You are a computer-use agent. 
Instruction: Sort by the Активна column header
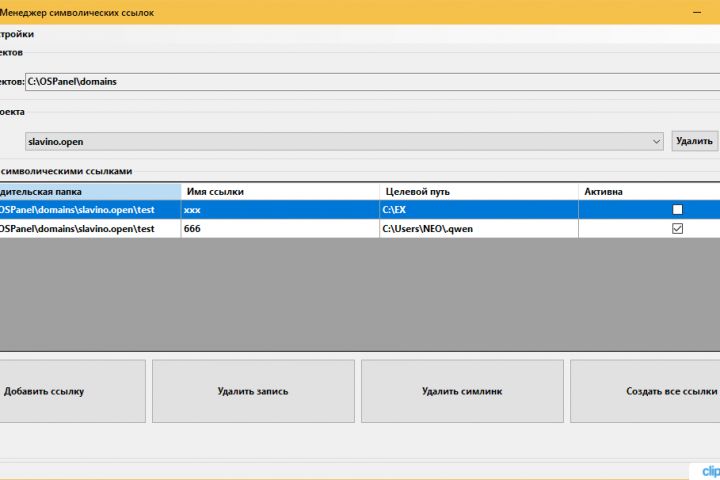(x=649, y=192)
